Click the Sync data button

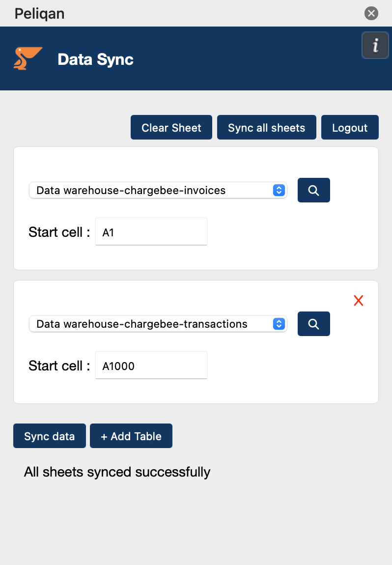click(x=50, y=436)
